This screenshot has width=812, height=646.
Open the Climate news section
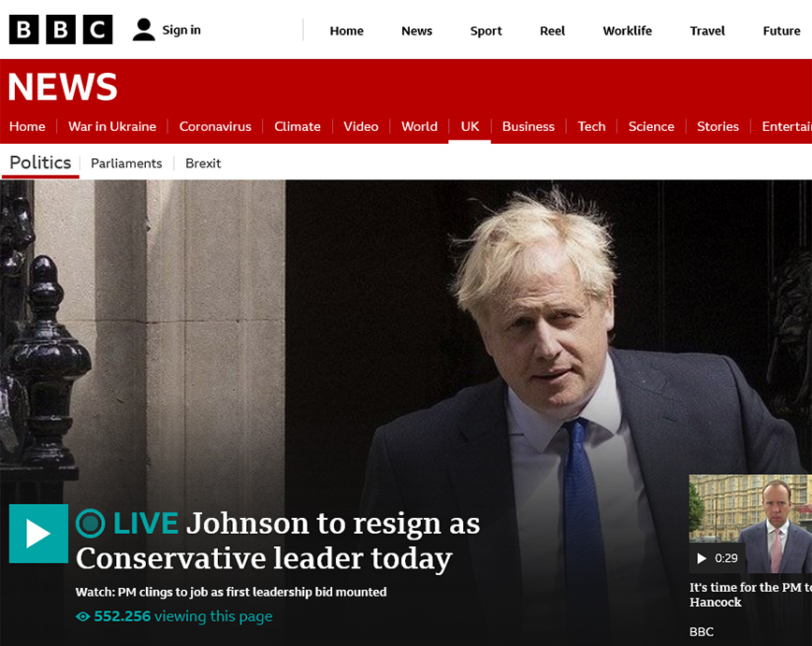pyautogui.click(x=297, y=126)
